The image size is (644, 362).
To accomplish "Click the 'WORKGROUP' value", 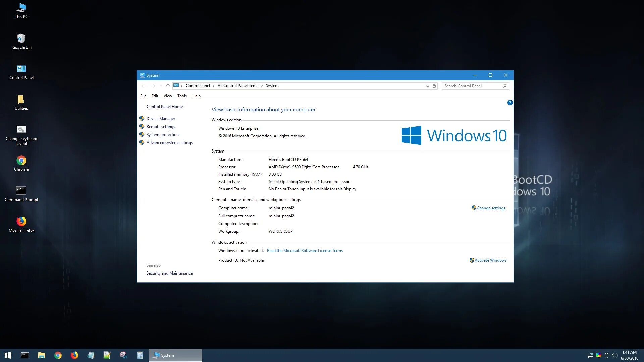I will click(280, 231).
